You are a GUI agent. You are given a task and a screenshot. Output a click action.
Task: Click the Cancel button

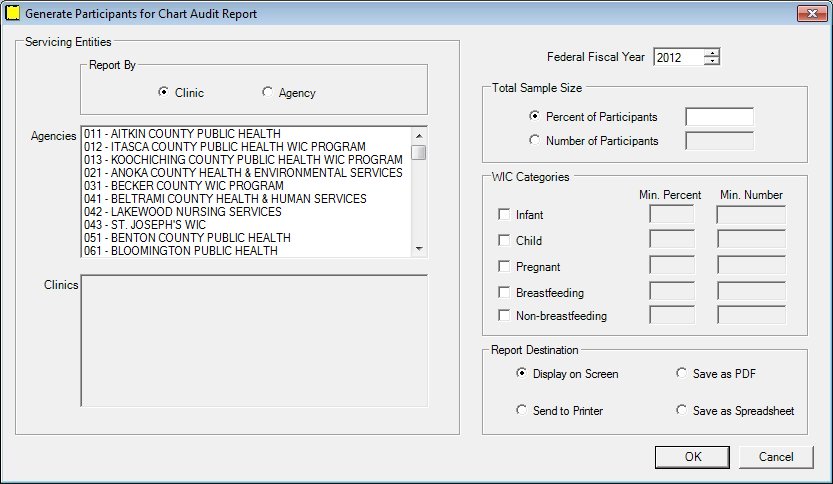tap(776, 457)
